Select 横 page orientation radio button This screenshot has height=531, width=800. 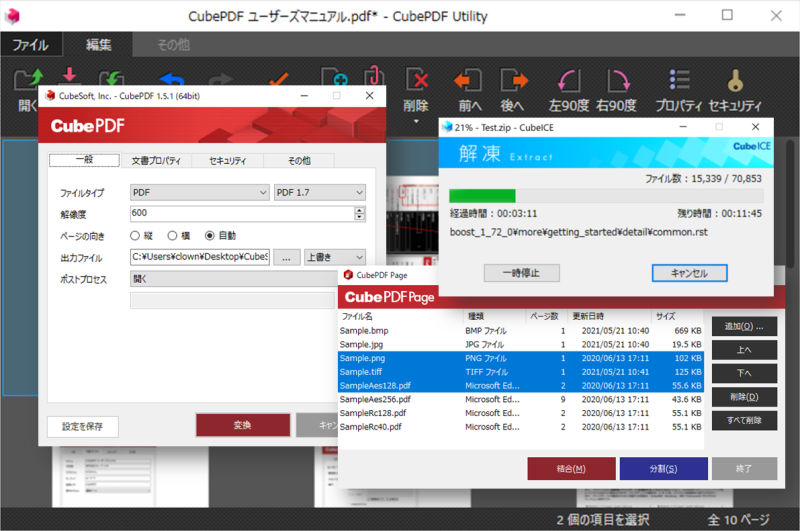click(172, 236)
